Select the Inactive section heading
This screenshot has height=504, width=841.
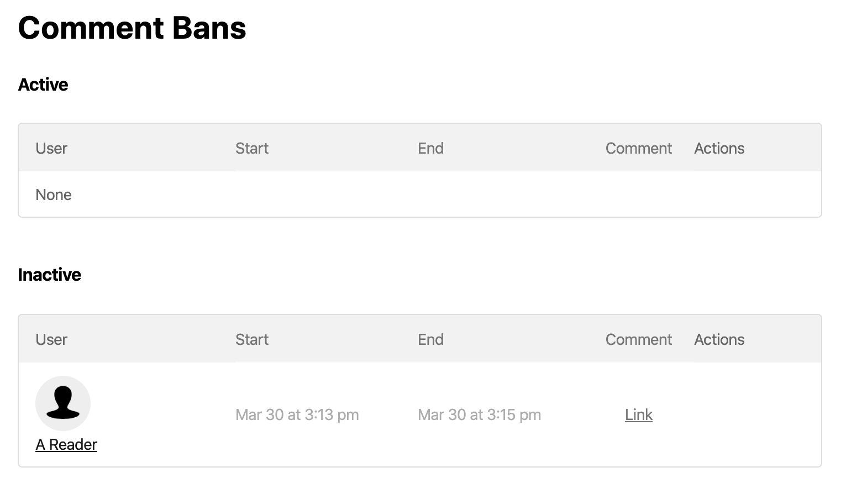coord(50,275)
